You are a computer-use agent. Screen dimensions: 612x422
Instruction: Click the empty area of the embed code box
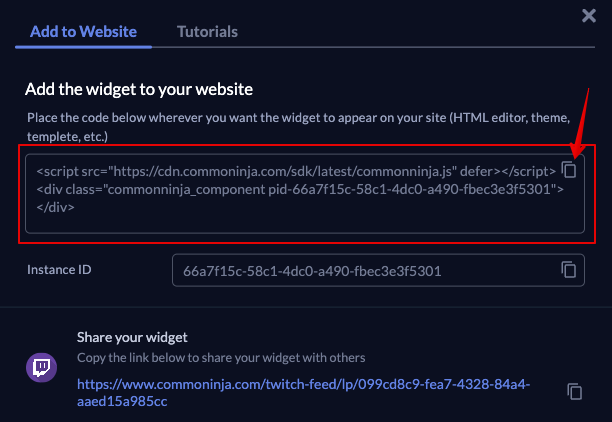[x=350, y=222]
